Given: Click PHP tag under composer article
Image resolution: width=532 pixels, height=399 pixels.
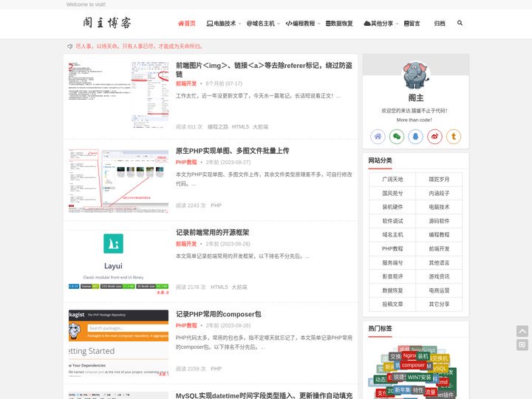Looking at the screenshot, I should (216, 369).
